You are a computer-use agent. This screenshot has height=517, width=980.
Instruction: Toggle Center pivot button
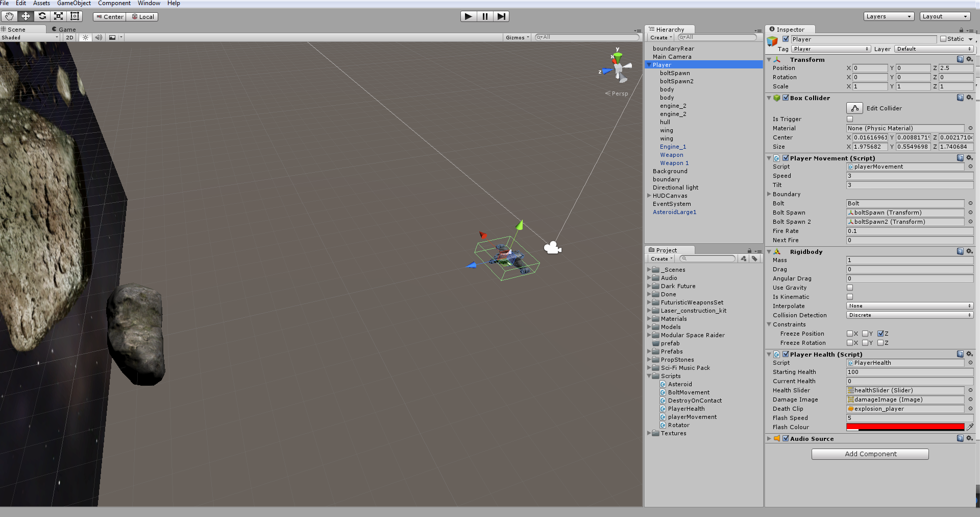[109, 16]
